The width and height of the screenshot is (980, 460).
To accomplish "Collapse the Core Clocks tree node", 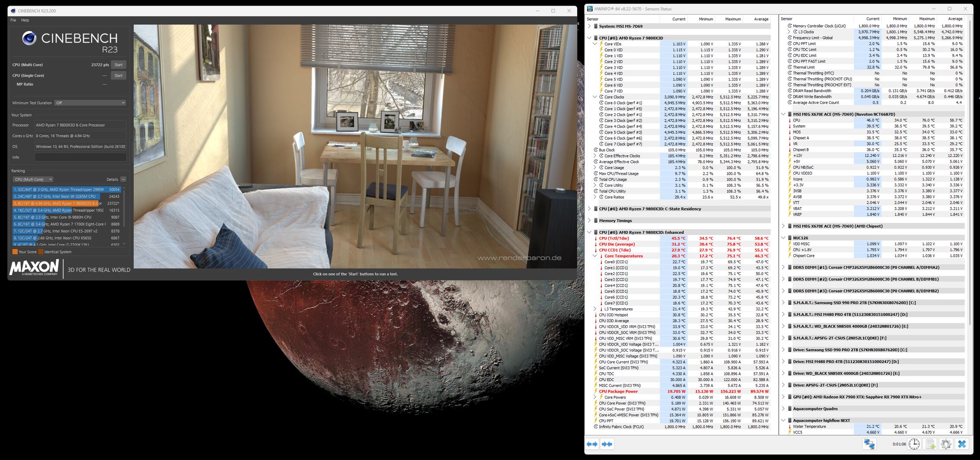I will 595,97.
